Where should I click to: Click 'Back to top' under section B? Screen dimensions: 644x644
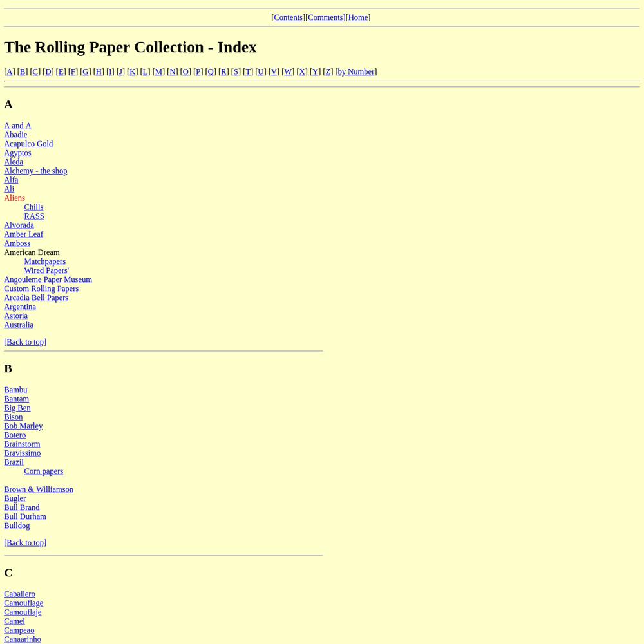point(26,543)
